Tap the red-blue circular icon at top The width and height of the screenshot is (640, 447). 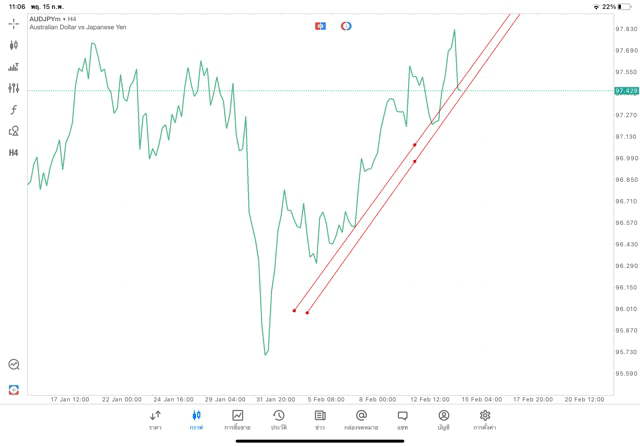(x=346, y=26)
